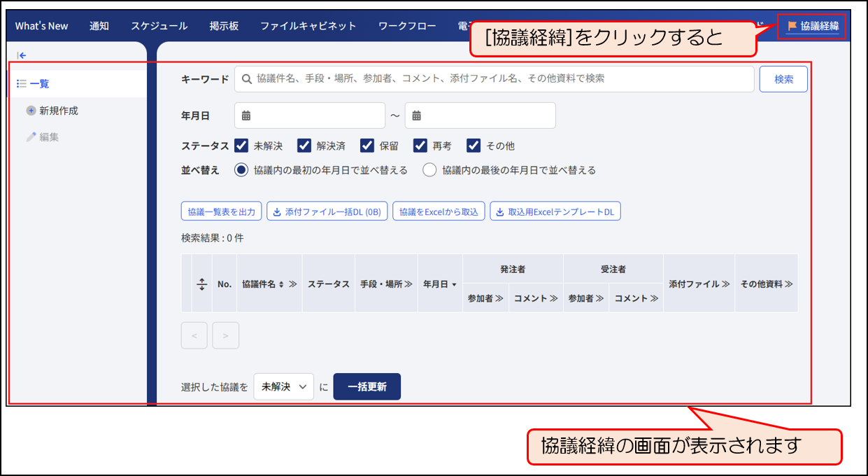Expand the 受注者 コメント column
868x476 pixels.
tap(654, 298)
